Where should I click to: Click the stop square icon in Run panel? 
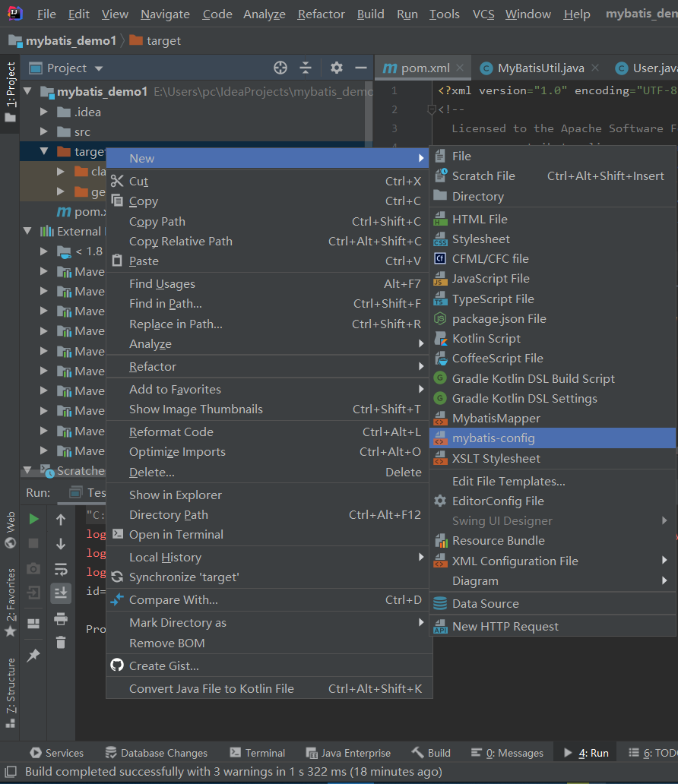point(33,543)
